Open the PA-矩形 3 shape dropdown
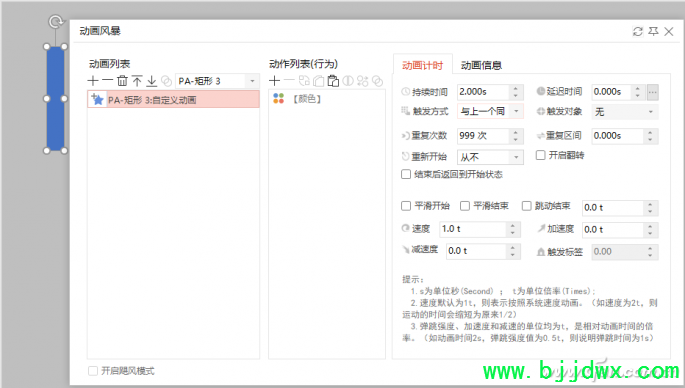Viewport: 685px width, 388px height. 217,81
